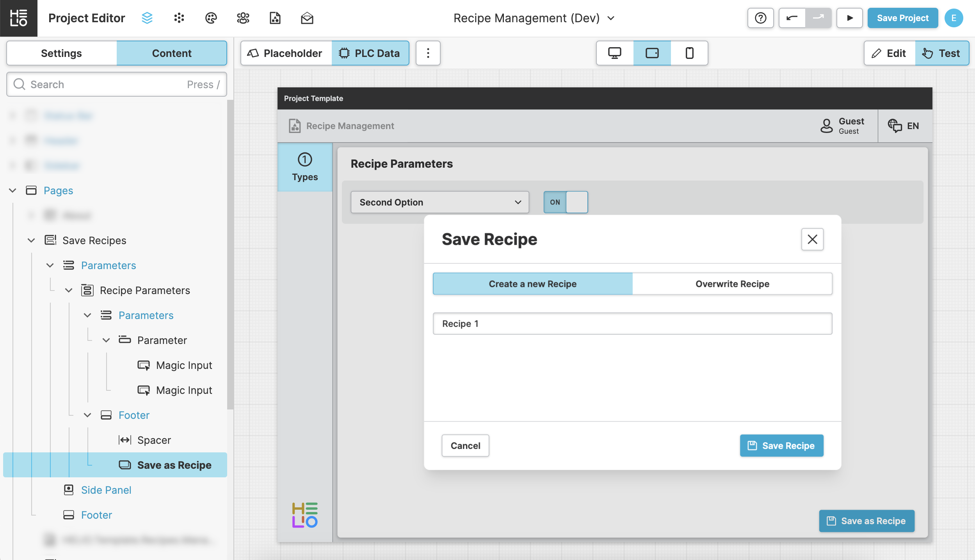Switch to the Settings tab
This screenshot has width=975, height=560.
pyautogui.click(x=61, y=53)
